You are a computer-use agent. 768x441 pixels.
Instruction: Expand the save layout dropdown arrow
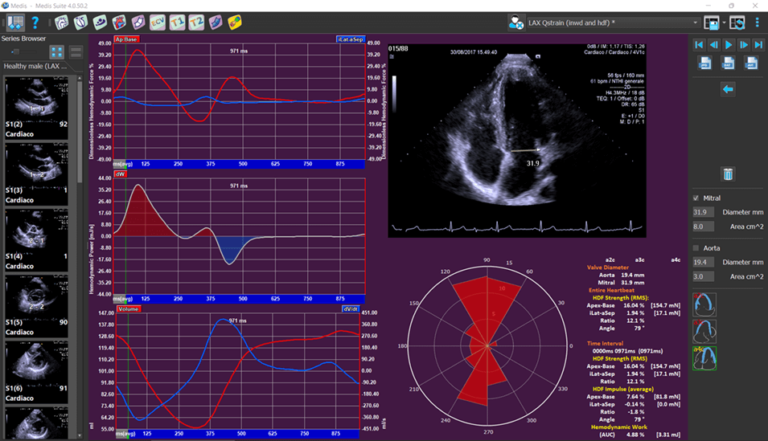pos(723,21)
